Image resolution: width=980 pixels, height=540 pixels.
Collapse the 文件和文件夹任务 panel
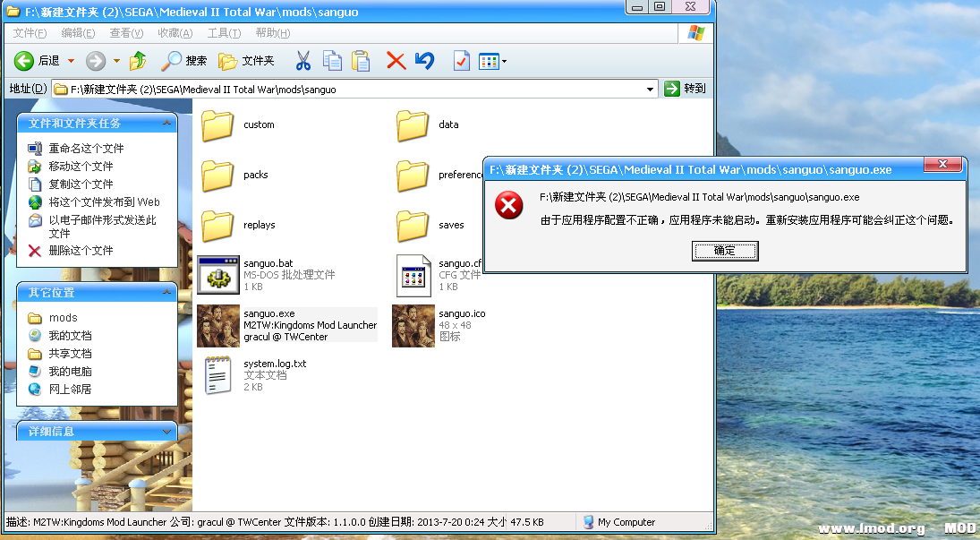click(166, 123)
